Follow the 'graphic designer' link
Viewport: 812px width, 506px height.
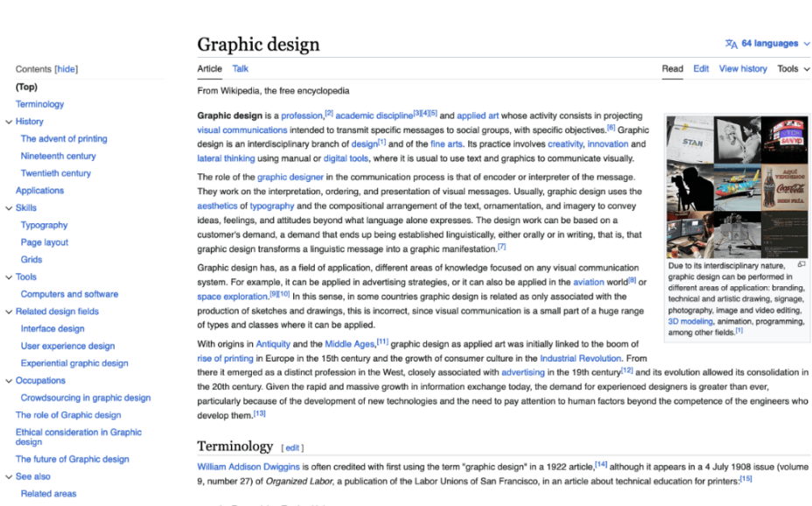click(290, 177)
